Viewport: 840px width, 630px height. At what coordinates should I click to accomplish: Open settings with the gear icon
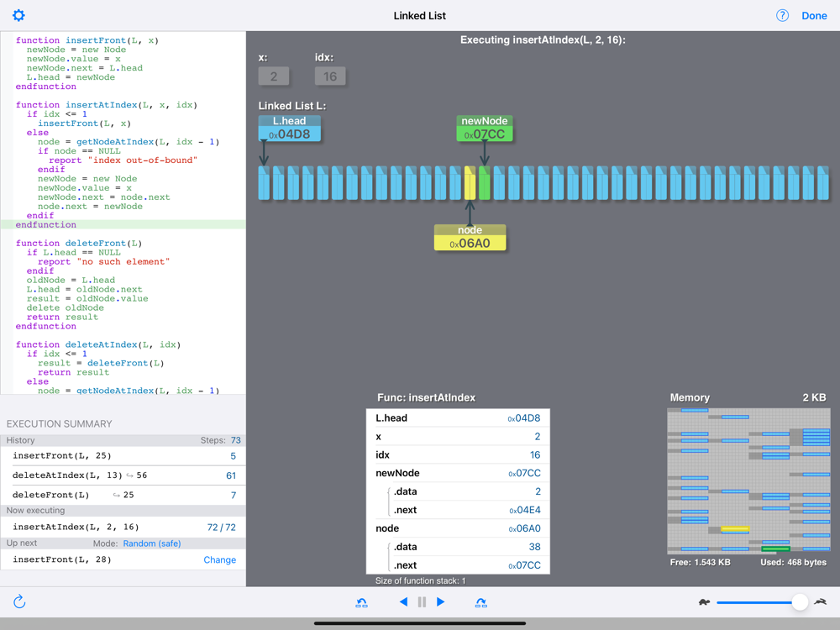[18, 15]
